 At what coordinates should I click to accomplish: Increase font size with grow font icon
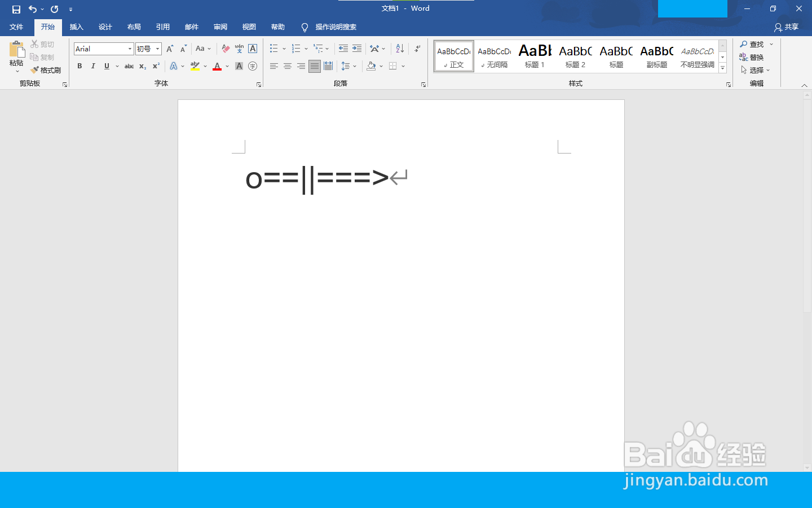coord(170,49)
